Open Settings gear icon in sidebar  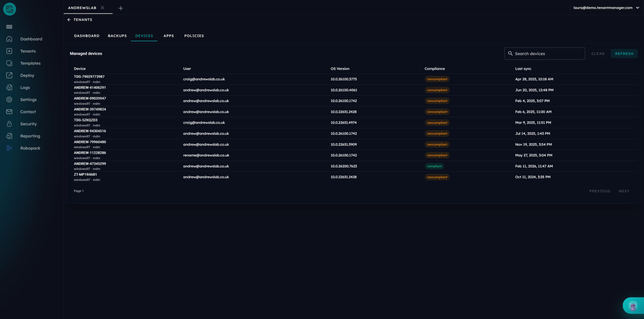9,100
